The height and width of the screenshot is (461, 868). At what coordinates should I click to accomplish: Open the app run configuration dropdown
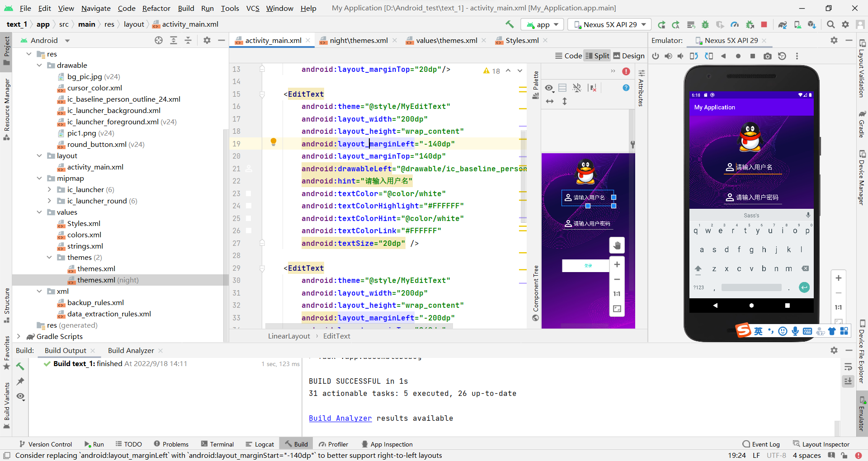point(542,24)
